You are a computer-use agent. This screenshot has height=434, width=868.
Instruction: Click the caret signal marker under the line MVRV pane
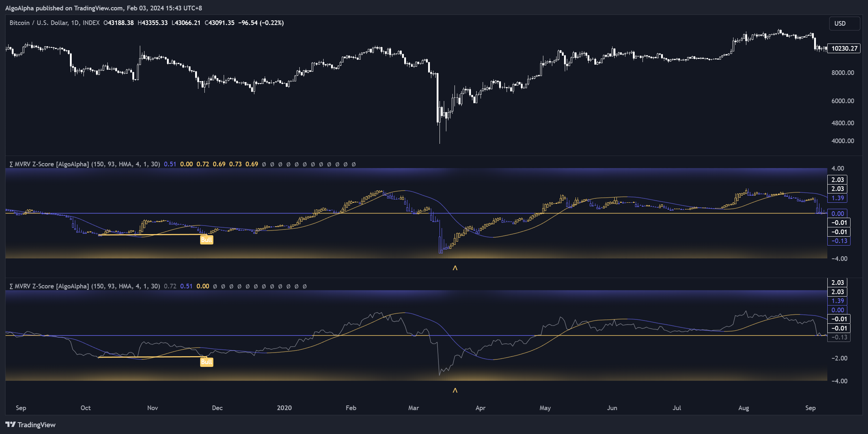455,390
